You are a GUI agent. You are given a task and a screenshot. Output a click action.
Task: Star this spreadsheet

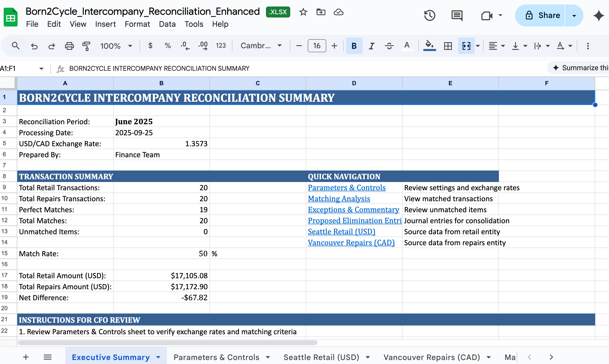[303, 12]
